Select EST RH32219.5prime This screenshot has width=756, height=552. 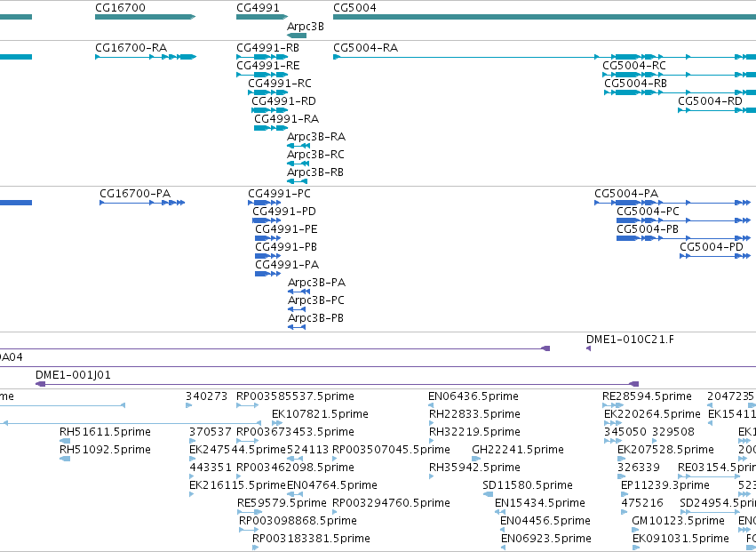tap(474, 432)
